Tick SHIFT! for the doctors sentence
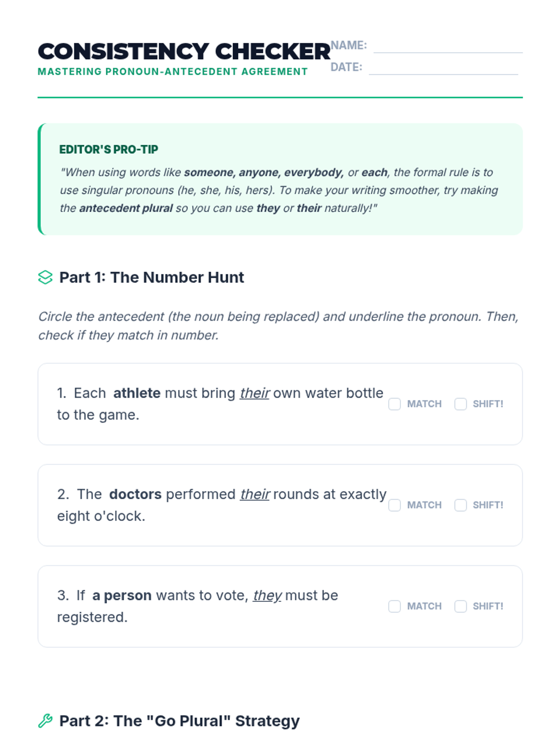 click(461, 505)
